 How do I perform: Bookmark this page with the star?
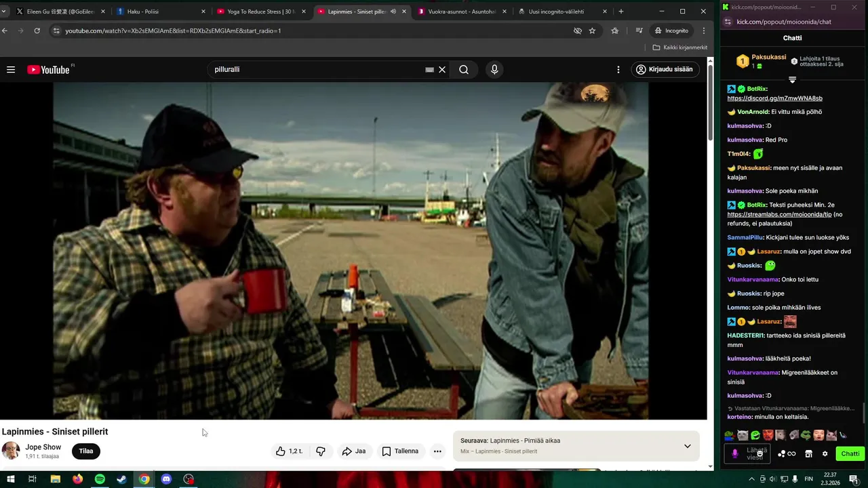pyautogui.click(x=592, y=30)
